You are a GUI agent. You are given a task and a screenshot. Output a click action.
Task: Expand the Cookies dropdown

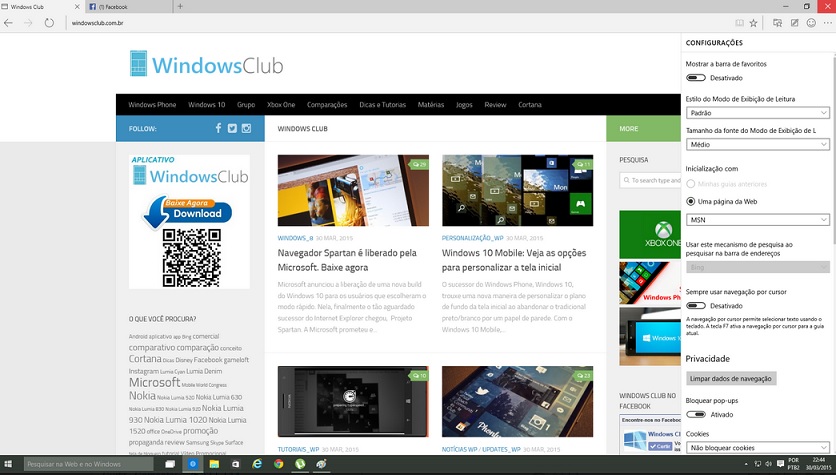tap(757, 448)
